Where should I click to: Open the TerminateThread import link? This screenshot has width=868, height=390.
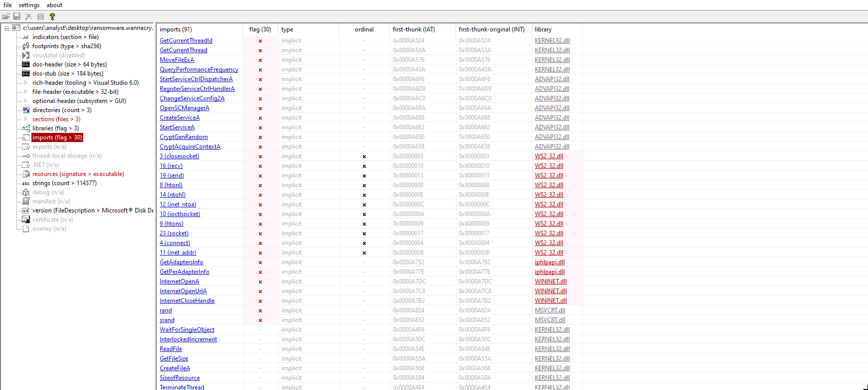[182, 387]
